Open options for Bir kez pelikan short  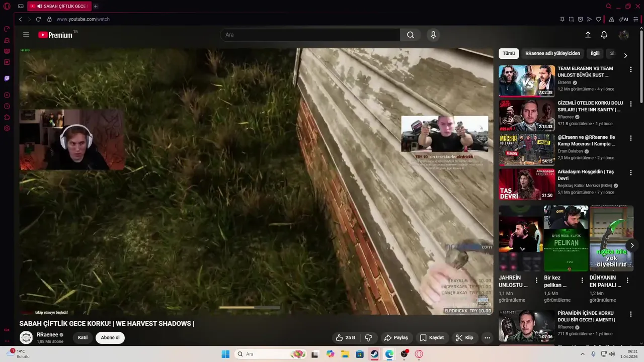tap(582, 280)
